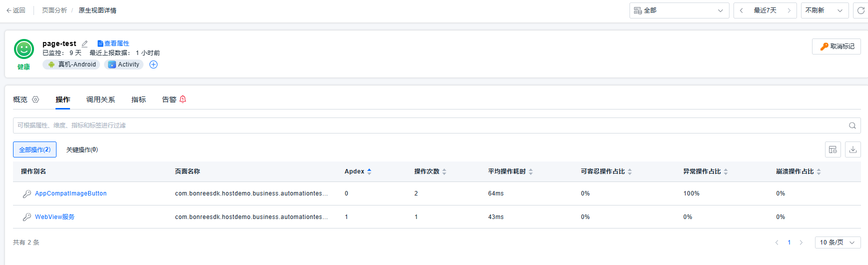Open AppCompatImageButton operation link
This screenshot has height=265, width=868.
pos(70,193)
